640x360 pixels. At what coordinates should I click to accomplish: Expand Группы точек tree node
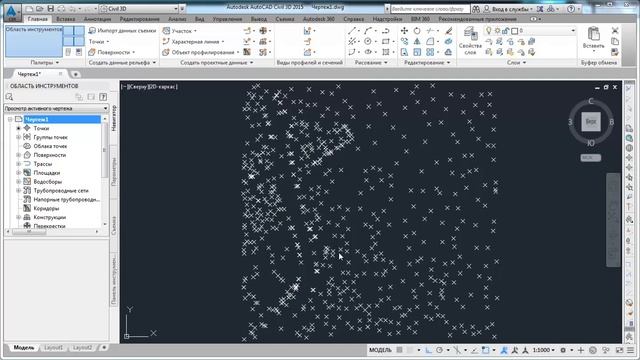tap(18, 137)
